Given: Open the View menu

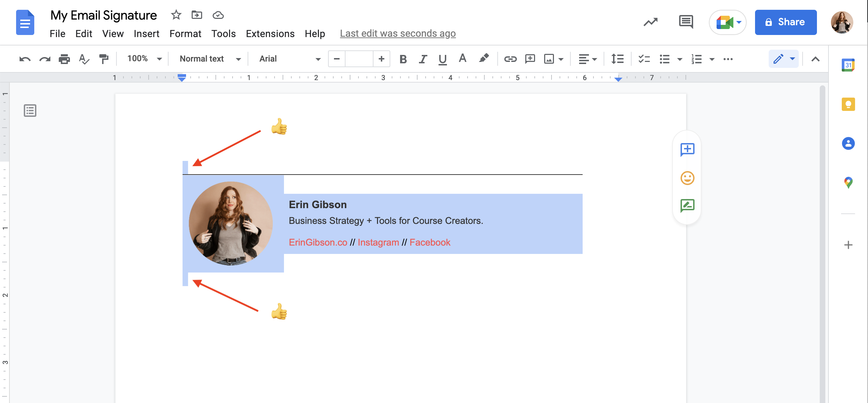Looking at the screenshot, I should [x=113, y=34].
